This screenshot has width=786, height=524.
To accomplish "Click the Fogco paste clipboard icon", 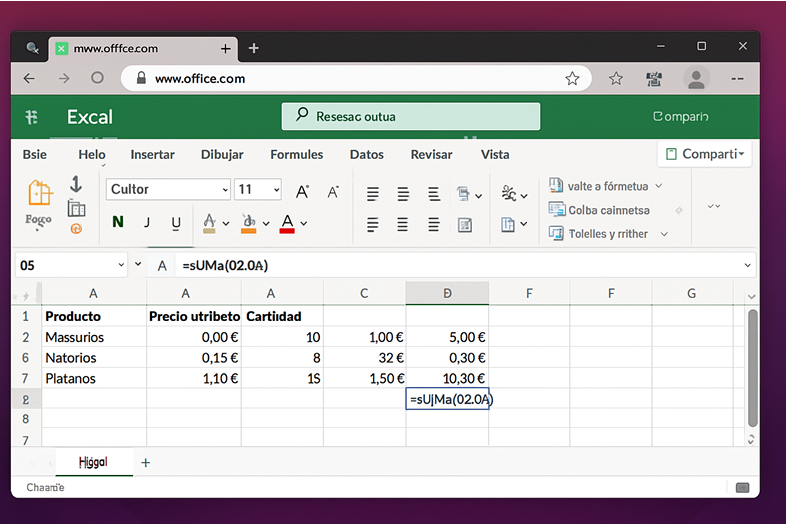I will coord(40,193).
